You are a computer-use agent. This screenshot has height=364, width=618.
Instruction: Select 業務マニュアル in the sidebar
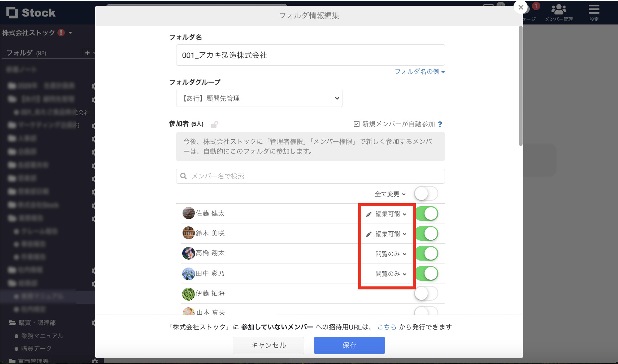[x=42, y=335]
